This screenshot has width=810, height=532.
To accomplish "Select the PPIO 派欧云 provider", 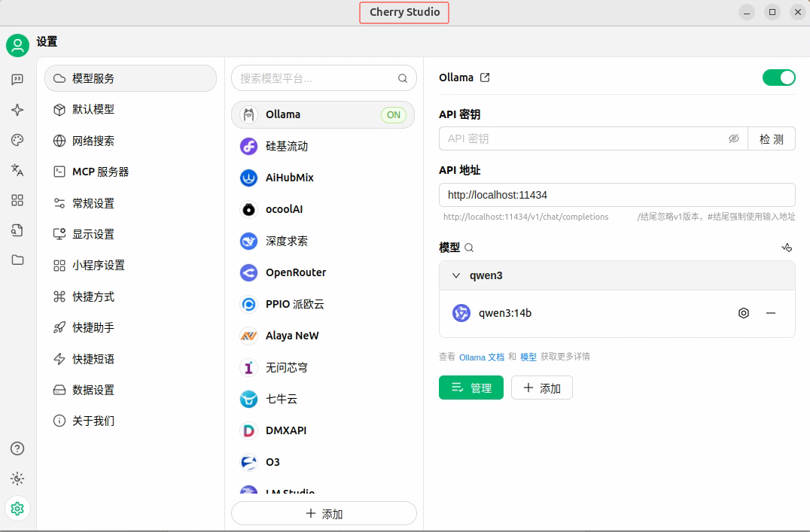I will [x=323, y=304].
